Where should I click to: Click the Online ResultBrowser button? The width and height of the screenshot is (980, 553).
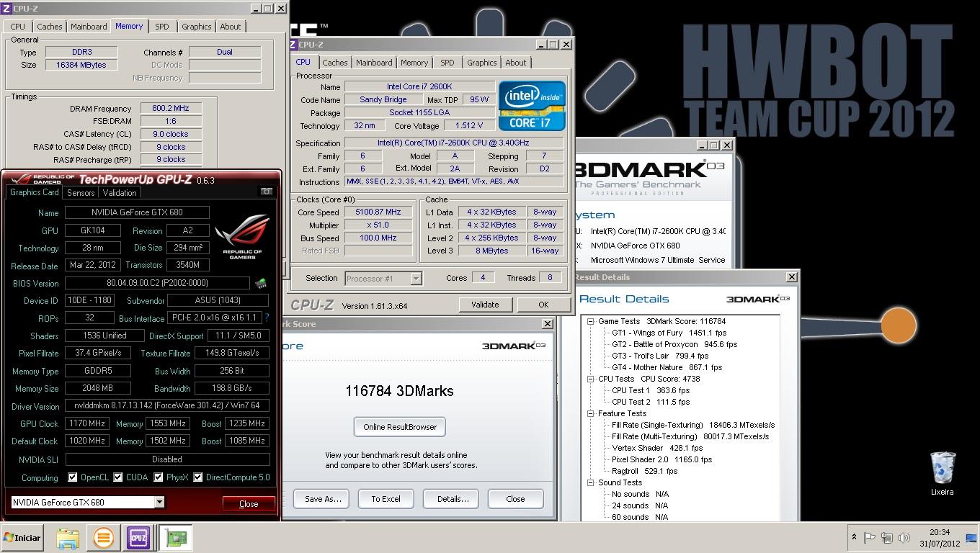pyautogui.click(x=400, y=427)
